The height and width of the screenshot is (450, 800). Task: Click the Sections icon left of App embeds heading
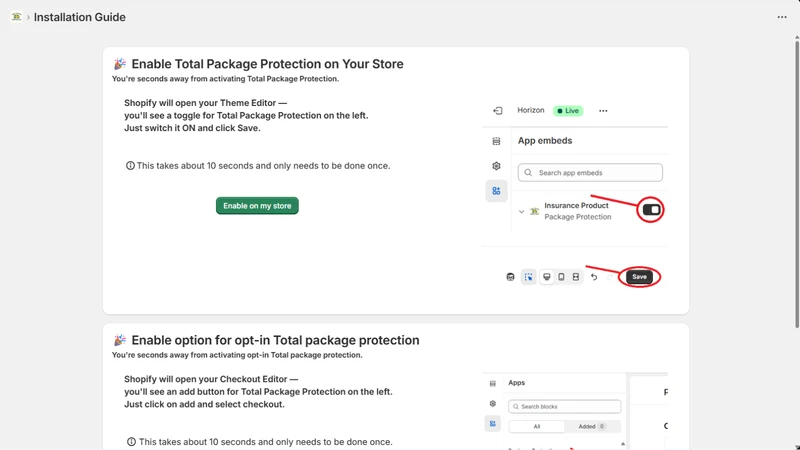click(x=496, y=141)
